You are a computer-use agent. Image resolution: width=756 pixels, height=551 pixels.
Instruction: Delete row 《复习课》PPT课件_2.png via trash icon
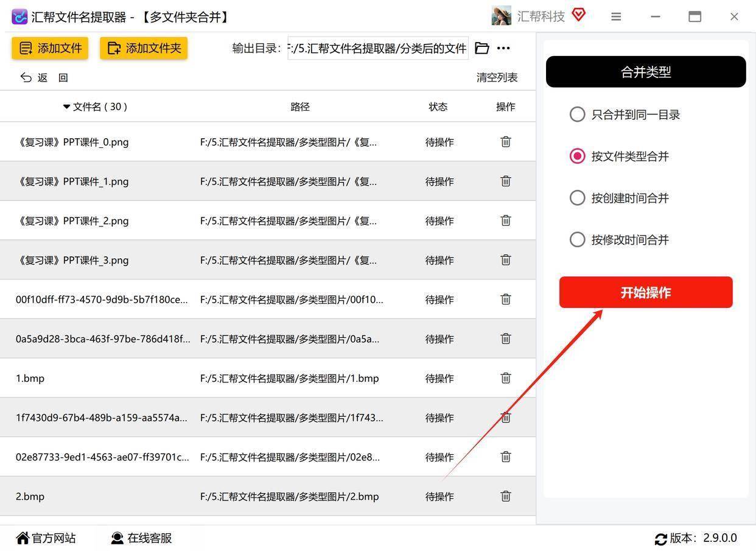tap(506, 220)
